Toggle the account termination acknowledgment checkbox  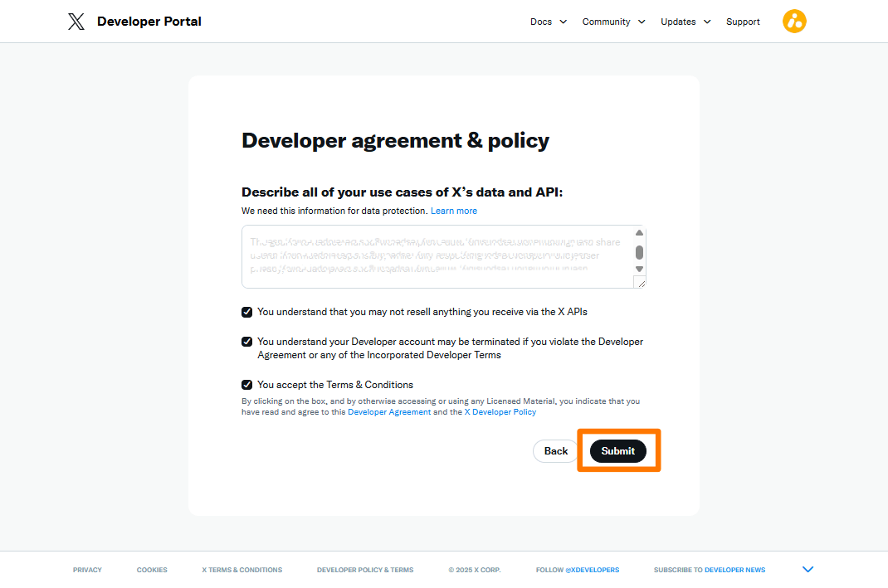pyautogui.click(x=246, y=342)
